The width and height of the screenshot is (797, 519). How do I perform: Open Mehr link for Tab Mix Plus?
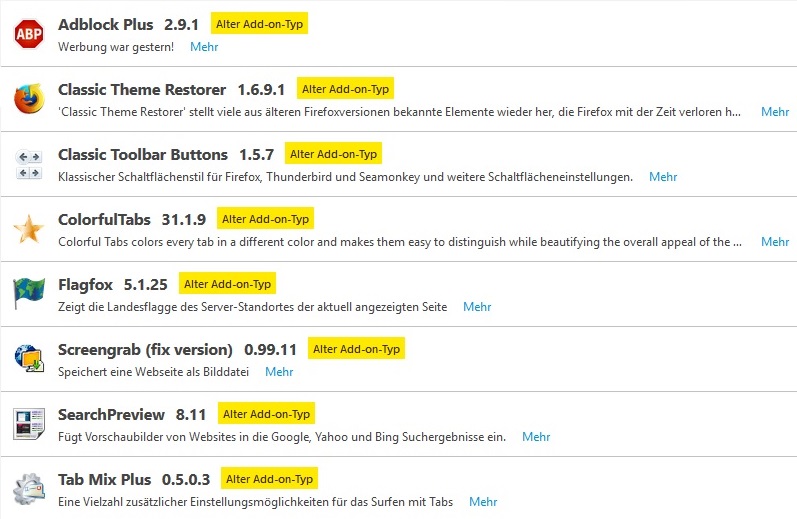coord(483,502)
